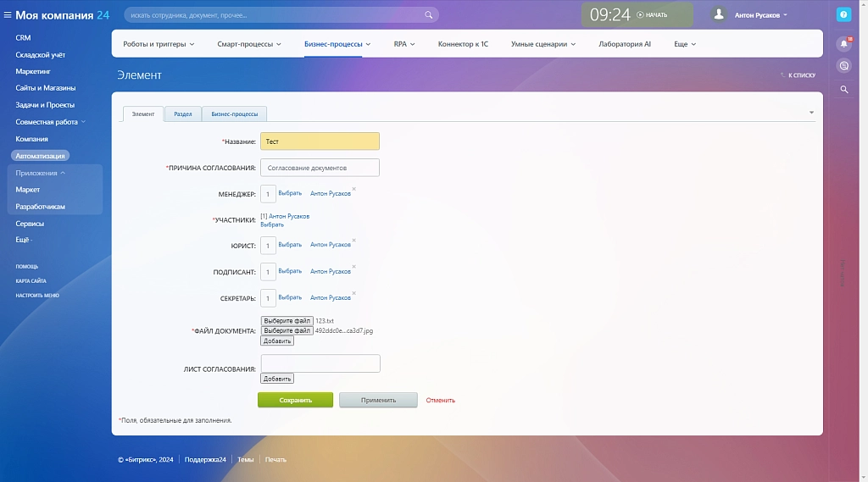Screen dimensions: 868x482
Task: Click the user avatar icon for Антон Русаков
Action: [x=719, y=15]
